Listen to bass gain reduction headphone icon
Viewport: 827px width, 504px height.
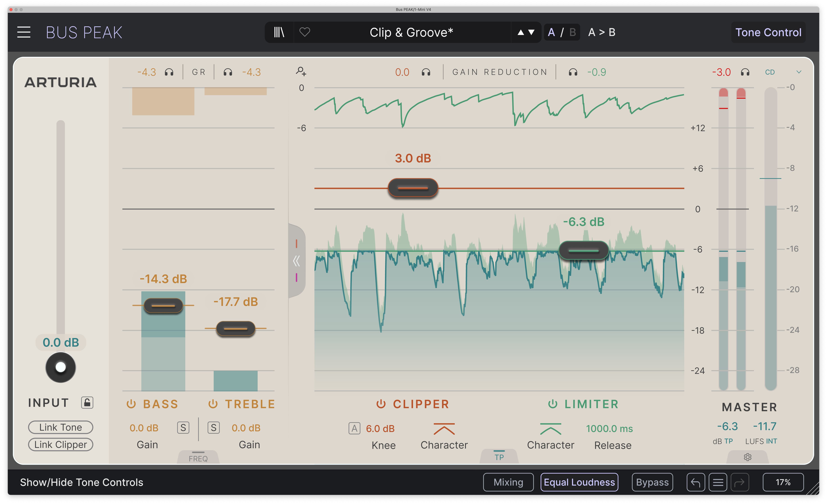pyautogui.click(x=169, y=72)
